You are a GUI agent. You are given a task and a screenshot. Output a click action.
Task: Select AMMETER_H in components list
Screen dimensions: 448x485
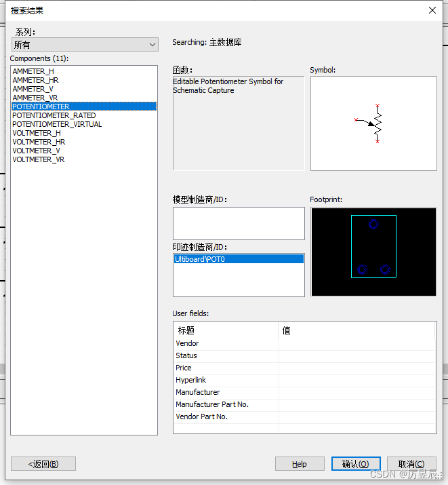33,71
